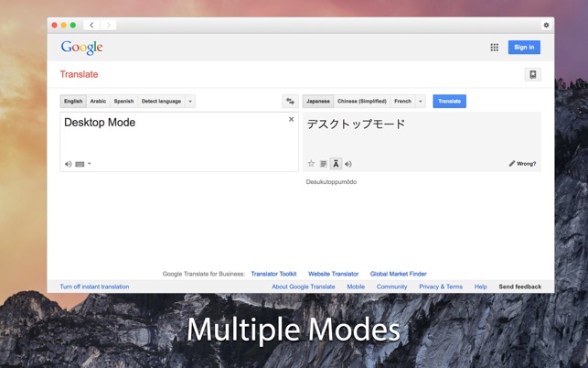Open the settings gear in the title bar
This screenshot has width=588, height=368.
[x=546, y=25]
